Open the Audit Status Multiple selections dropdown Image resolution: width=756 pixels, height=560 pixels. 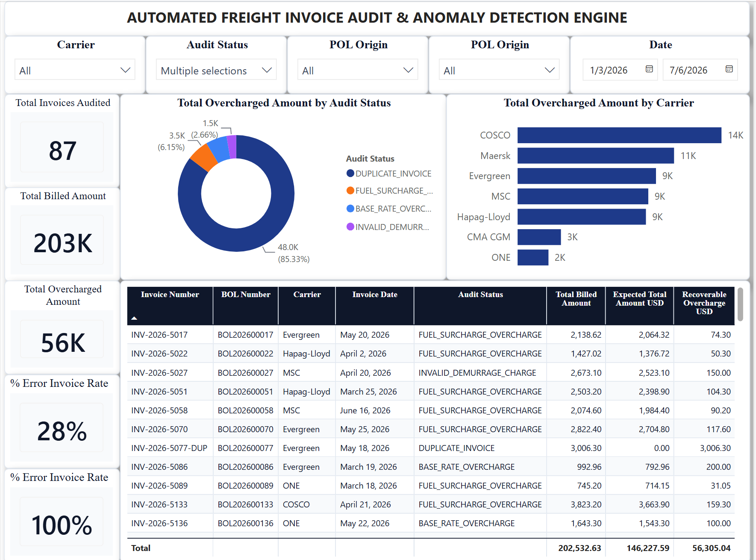(x=216, y=70)
